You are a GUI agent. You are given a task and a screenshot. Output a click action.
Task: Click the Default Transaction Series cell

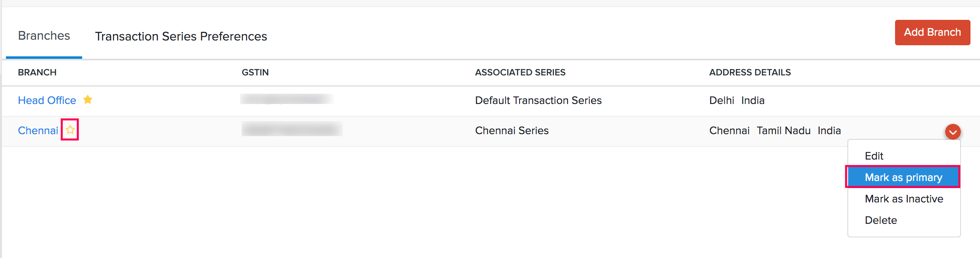(538, 100)
